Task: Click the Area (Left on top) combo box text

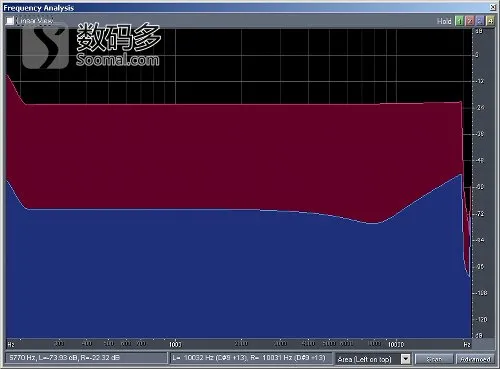Action: click(364, 359)
